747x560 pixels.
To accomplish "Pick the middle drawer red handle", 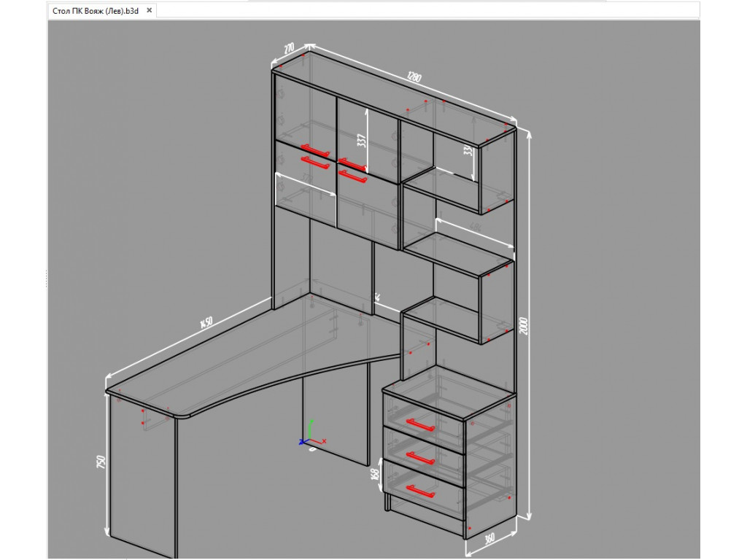I will pyautogui.click(x=420, y=458).
